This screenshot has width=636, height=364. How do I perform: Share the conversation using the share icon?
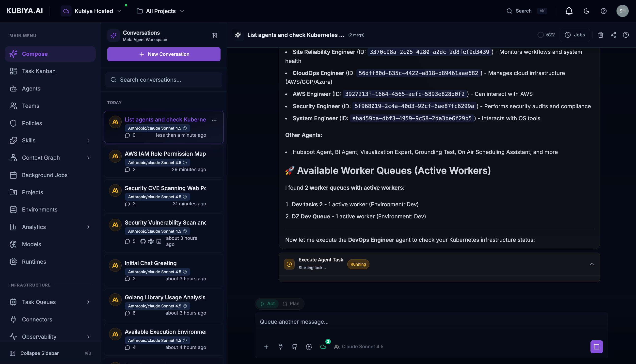pos(613,35)
